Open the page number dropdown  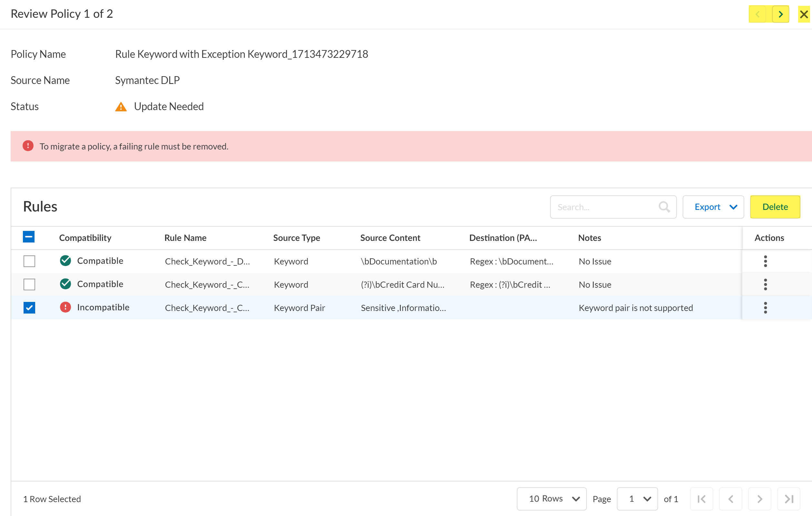tap(637, 499)
